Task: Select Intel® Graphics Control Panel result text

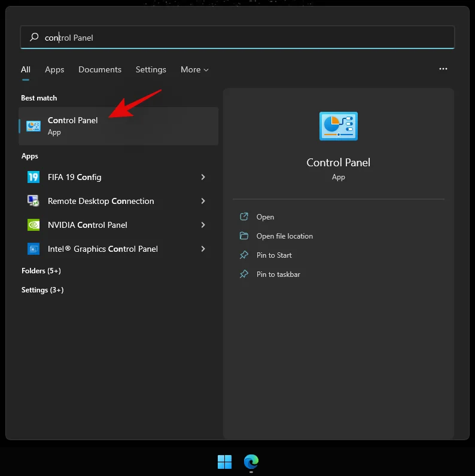Action: [103, 249]
